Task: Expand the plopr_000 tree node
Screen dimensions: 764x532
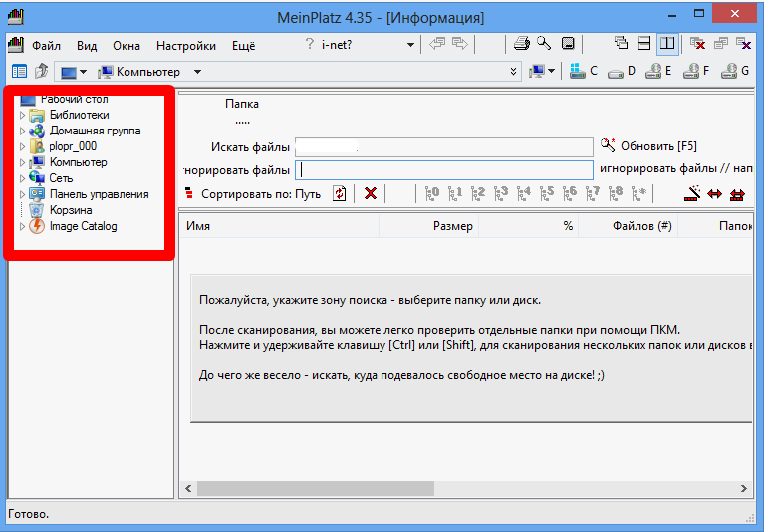Action: [23, 147]
